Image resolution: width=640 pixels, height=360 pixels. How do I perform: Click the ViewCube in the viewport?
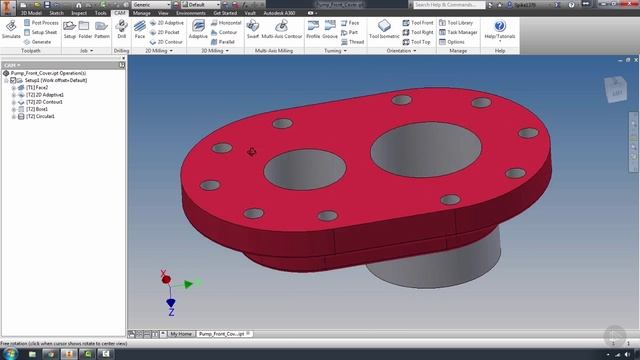pos(616,88)
